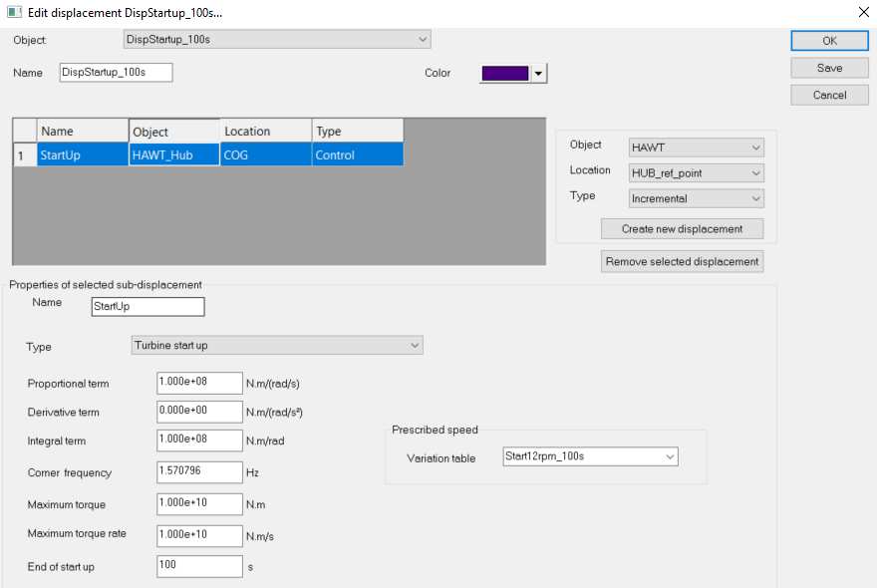
Task: Click the Name field containing DispStartup_100s
Action: (x=116, y=73)
